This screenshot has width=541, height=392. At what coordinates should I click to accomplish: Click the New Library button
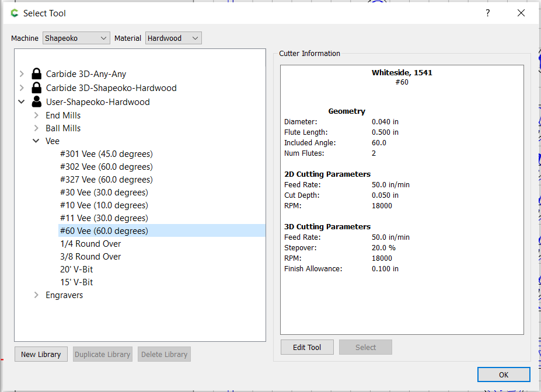tap(41, 354)
